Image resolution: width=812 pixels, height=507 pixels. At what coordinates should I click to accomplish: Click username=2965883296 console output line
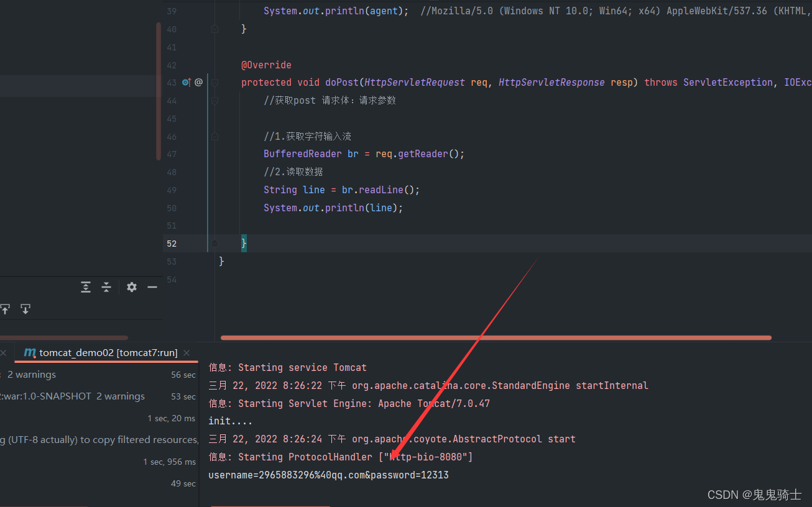(x=328, y=475)
